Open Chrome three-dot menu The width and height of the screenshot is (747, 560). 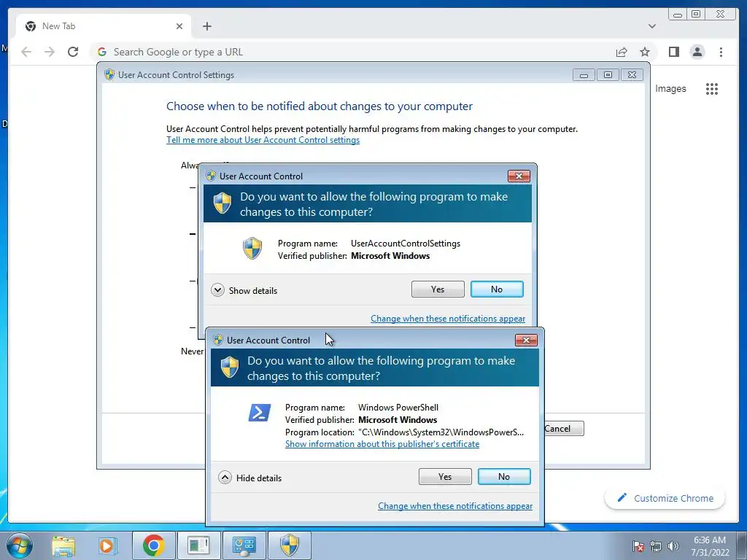coord(721,52)
